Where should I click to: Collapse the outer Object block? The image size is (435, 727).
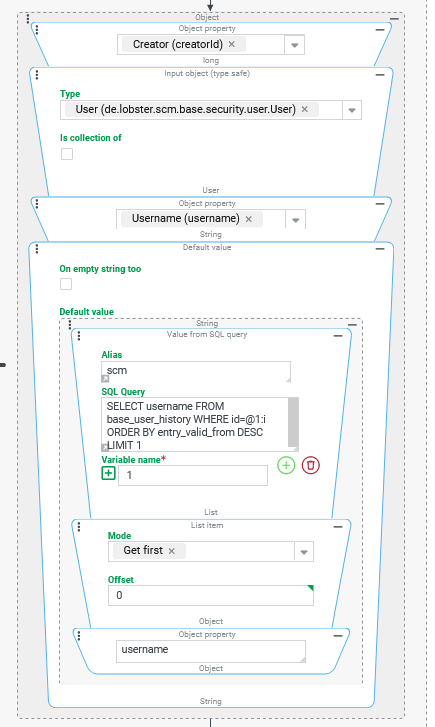394,19
